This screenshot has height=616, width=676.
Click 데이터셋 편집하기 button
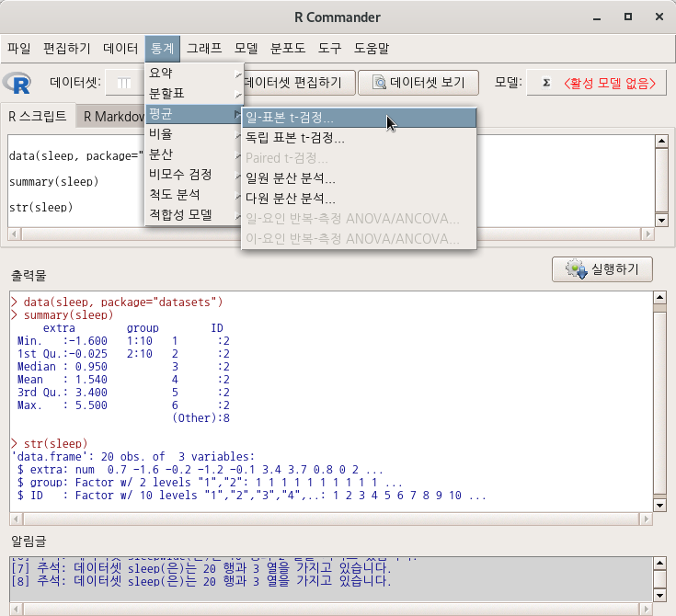pyautogui.click(x=300, y=83)
